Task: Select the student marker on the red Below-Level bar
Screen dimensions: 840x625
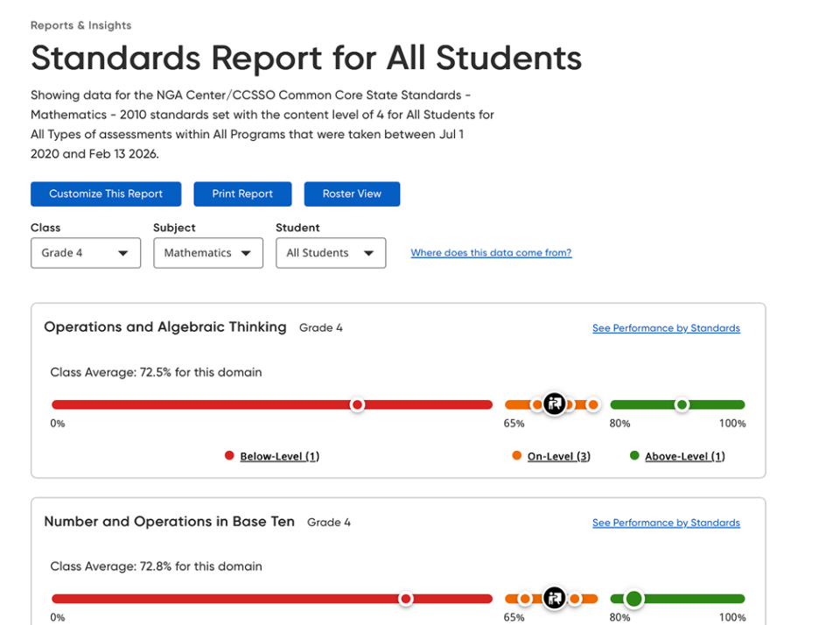Action: click(357, 404)
